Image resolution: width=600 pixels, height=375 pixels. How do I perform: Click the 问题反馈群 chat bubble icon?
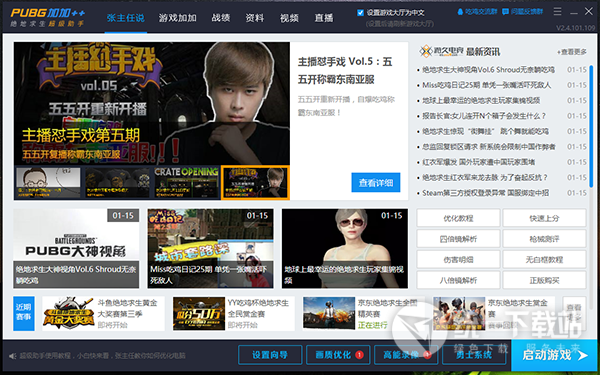[x=505, y=12]
